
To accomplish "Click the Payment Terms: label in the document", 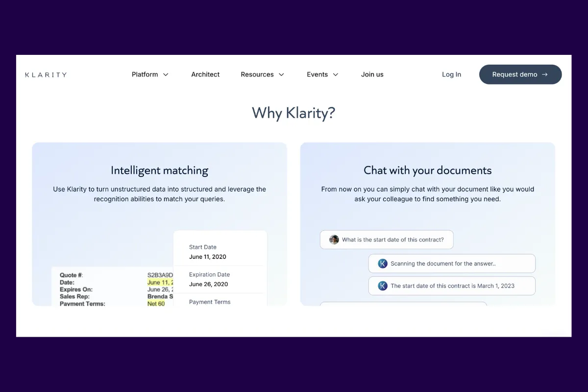I will click(x=82, y=304).
